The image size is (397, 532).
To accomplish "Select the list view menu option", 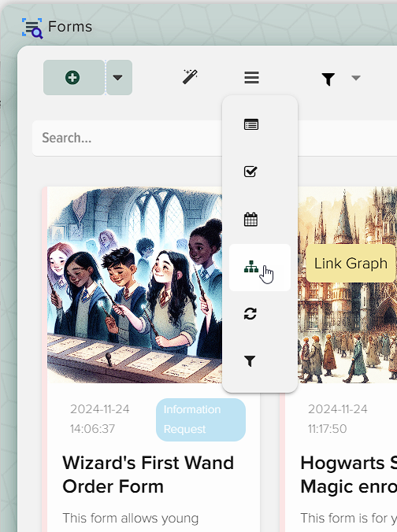I will click(251, 124).
